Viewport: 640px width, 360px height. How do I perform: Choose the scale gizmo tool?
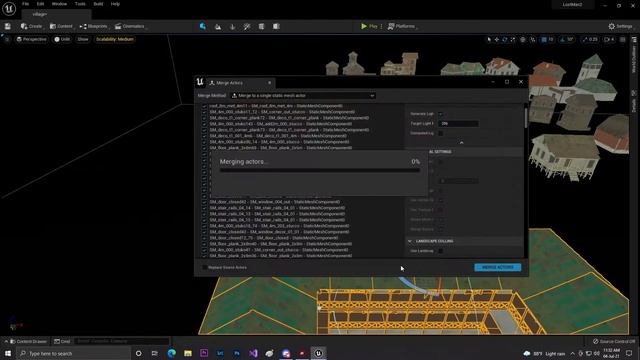[513, 40]
